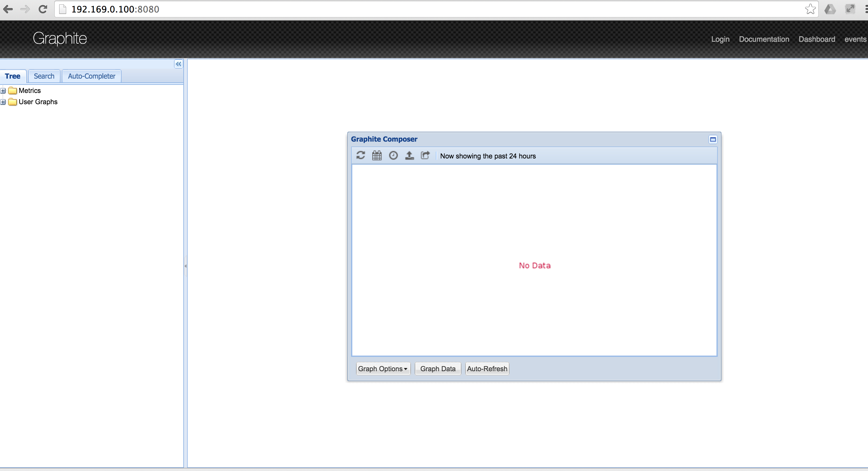
Task: Click the save/upload graph icon
Action: tap(409, 155)
